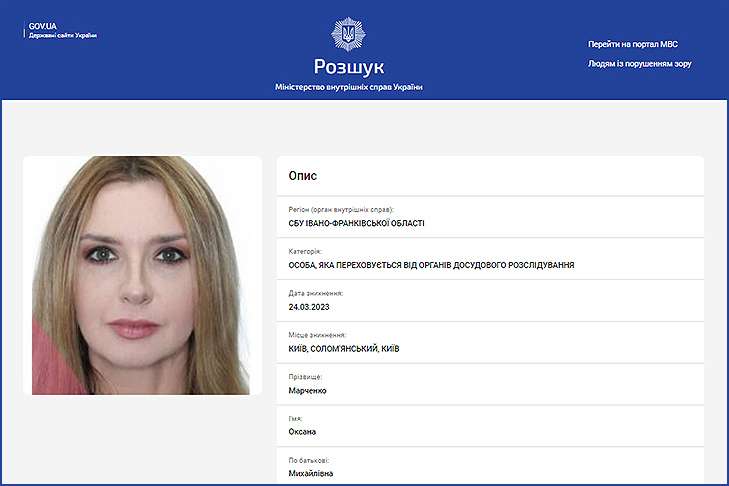Click the 'Розшук' page title
This screenshot has height=486, width=729.
tap(348, 67)
